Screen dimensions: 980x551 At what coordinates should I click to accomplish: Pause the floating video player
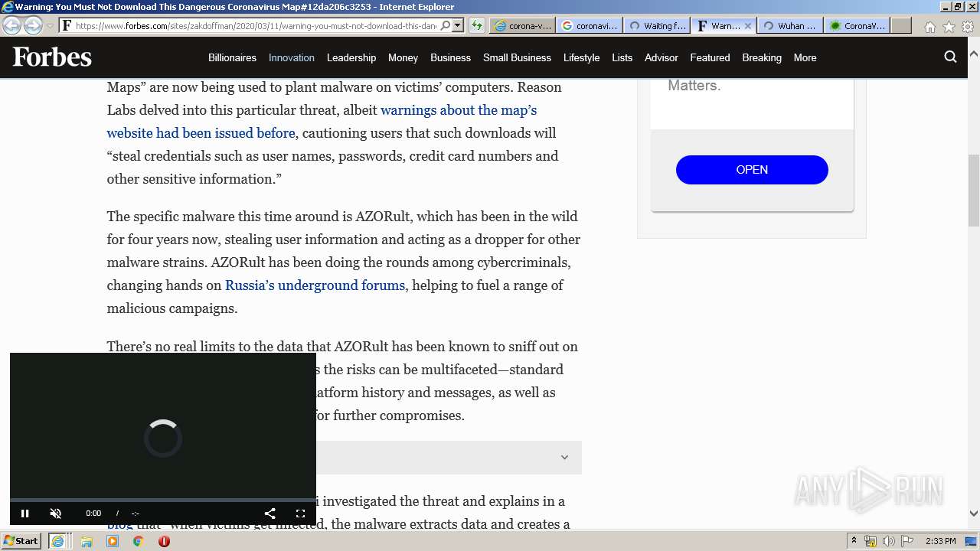pyautogui.click(x=24, y=514)
